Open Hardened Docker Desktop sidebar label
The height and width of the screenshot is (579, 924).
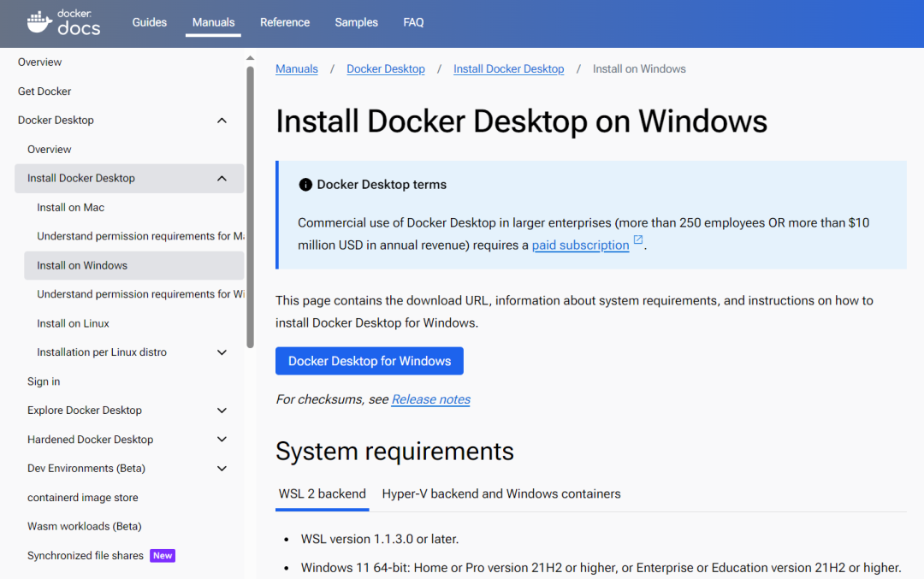(90, 440)
